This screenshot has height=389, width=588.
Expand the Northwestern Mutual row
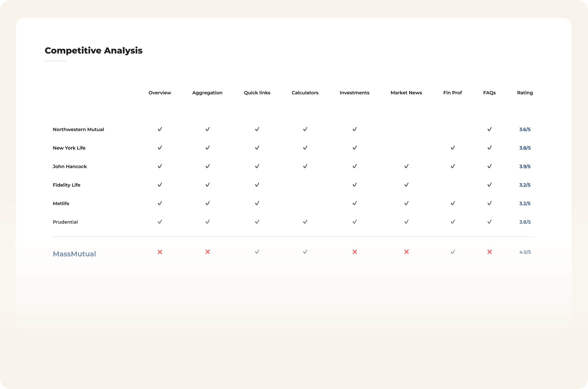78,129
